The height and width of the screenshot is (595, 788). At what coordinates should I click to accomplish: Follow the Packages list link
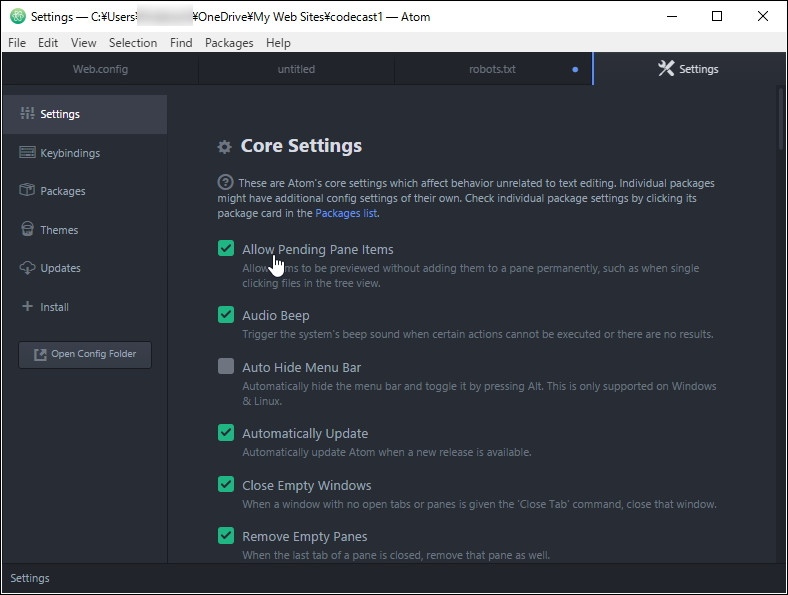point(346,213)
